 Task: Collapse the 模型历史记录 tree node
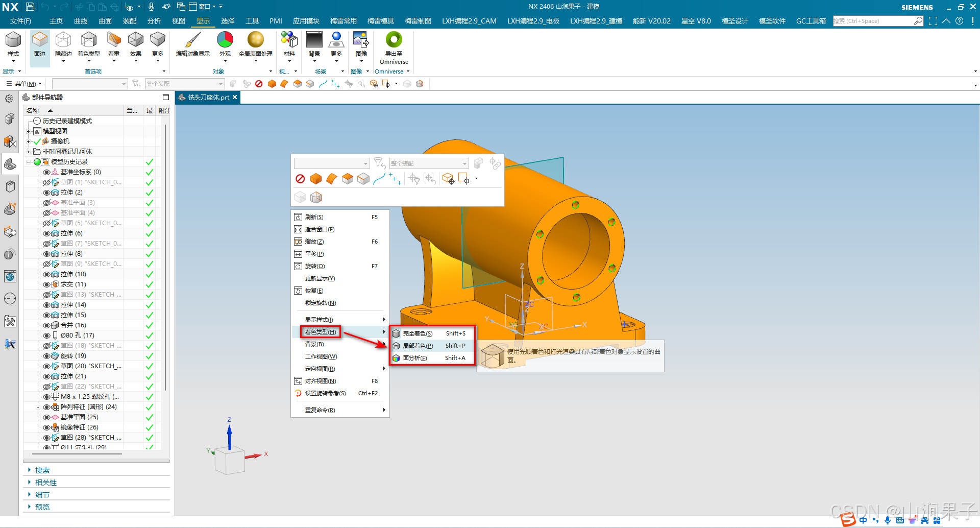click(28, 162)
